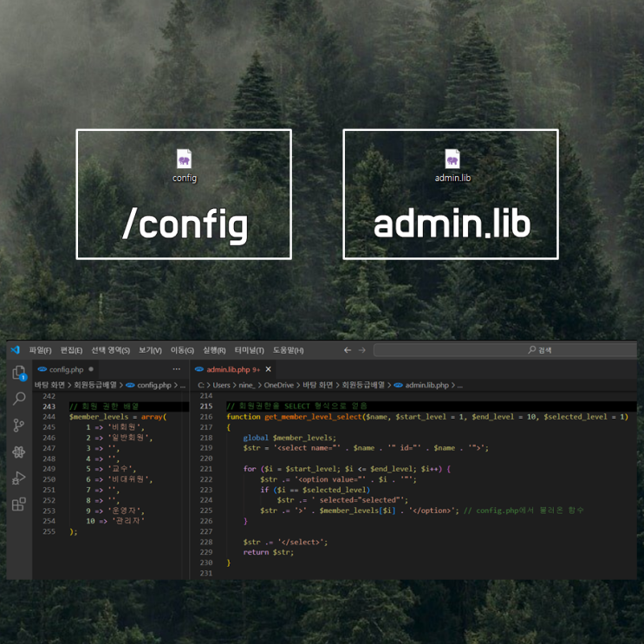
Task: Click the unsaved dot on the config.php tab
Action: (x=91, y=369)
